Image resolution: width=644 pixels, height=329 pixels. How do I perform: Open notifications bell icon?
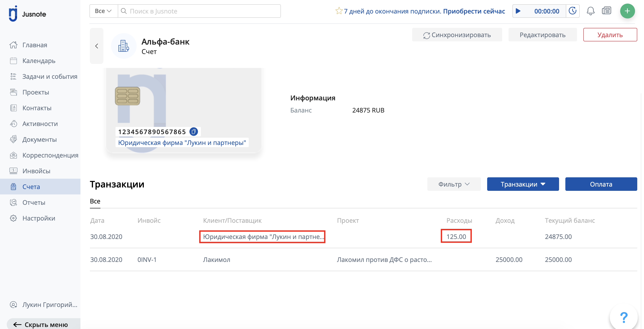pyautogui.click(x=591, y=11)
